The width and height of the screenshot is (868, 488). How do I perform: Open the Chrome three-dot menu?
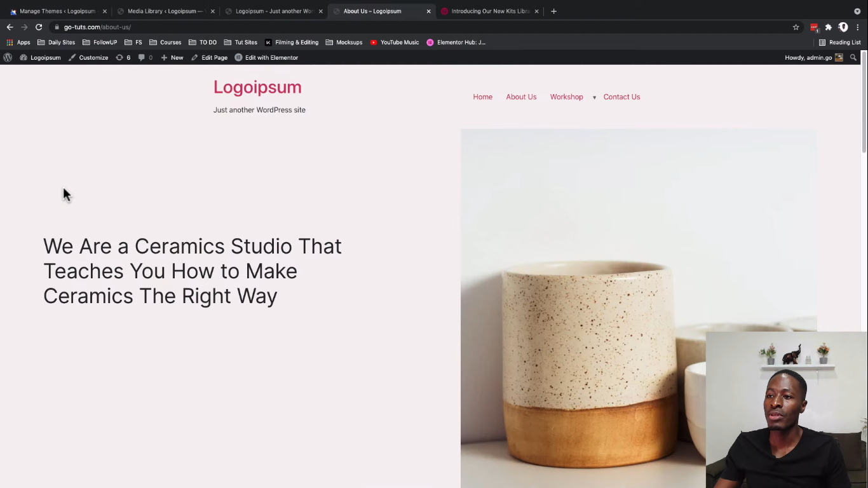pyautogui.click(x=858, y=27)
